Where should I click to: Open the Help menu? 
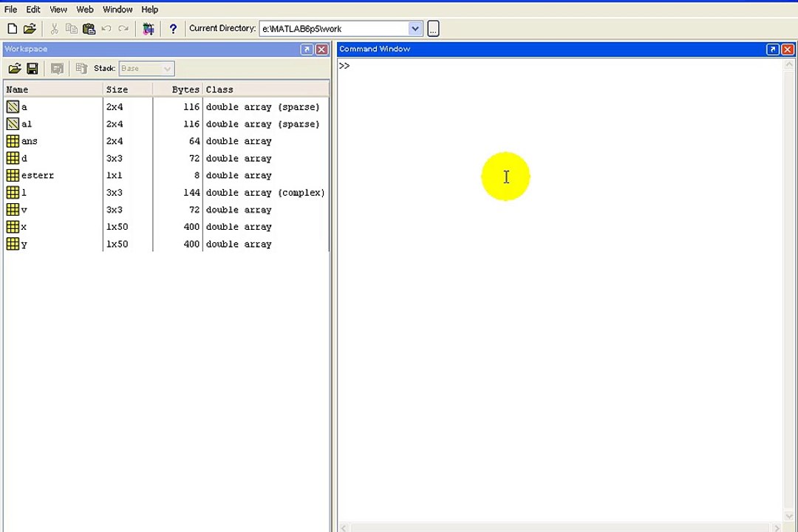pos(149,9)
